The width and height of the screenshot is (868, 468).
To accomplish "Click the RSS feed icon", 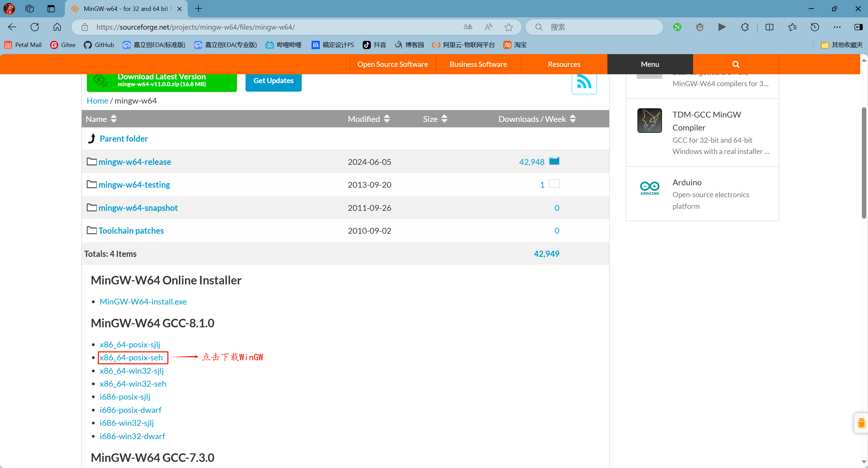I will (x=584, y=82).
